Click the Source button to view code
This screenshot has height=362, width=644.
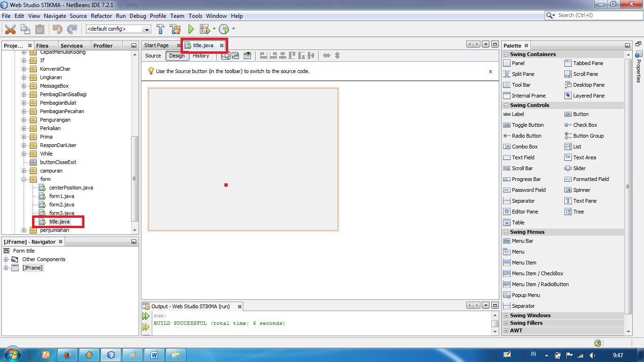point(152,56)
